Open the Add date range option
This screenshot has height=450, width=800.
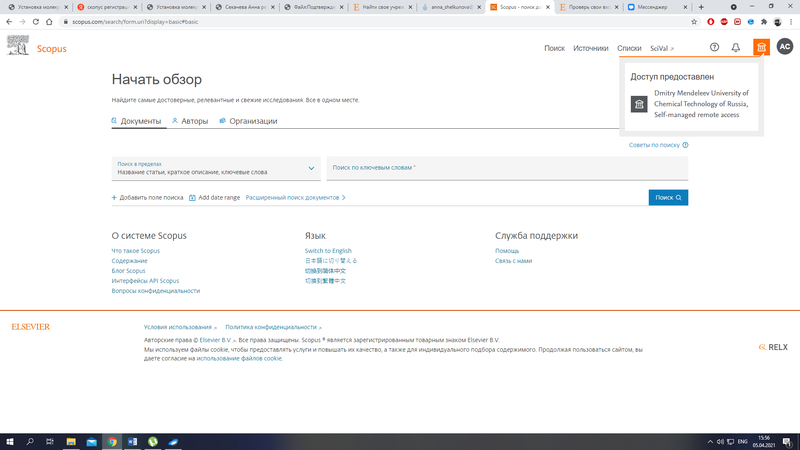214,198
